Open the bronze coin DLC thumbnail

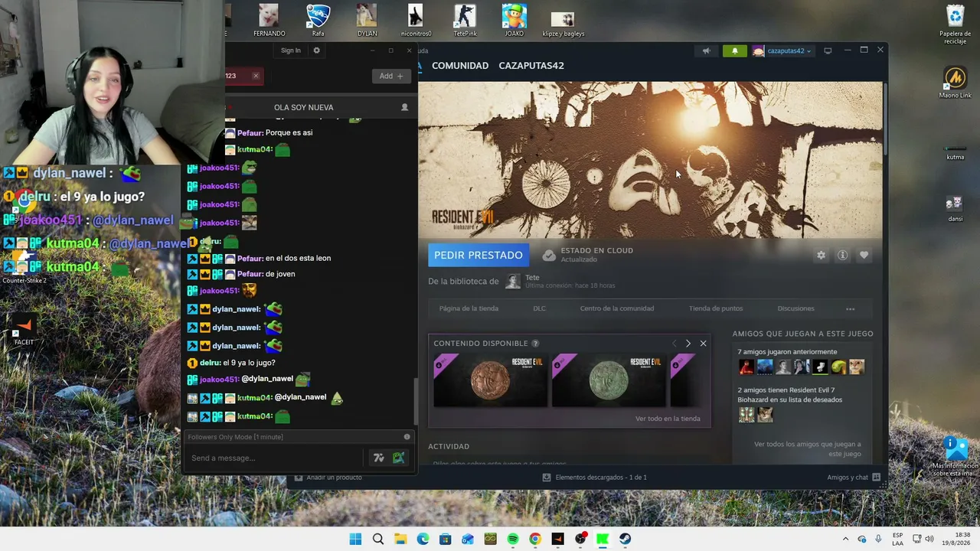pyautogui.click(x=490, y=380)
